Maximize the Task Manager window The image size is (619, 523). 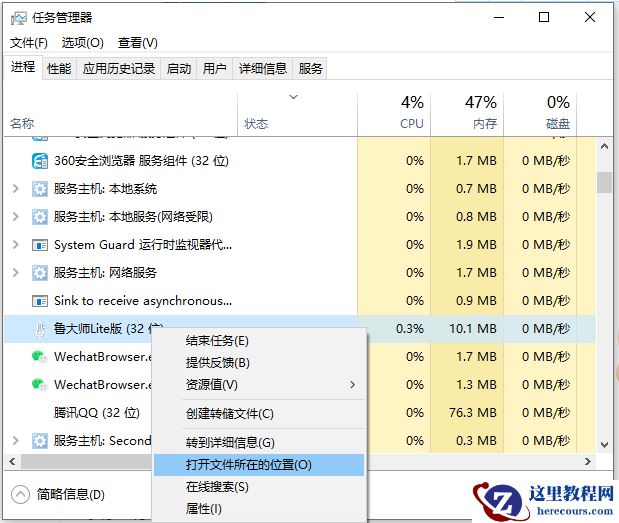click(544, 17)
